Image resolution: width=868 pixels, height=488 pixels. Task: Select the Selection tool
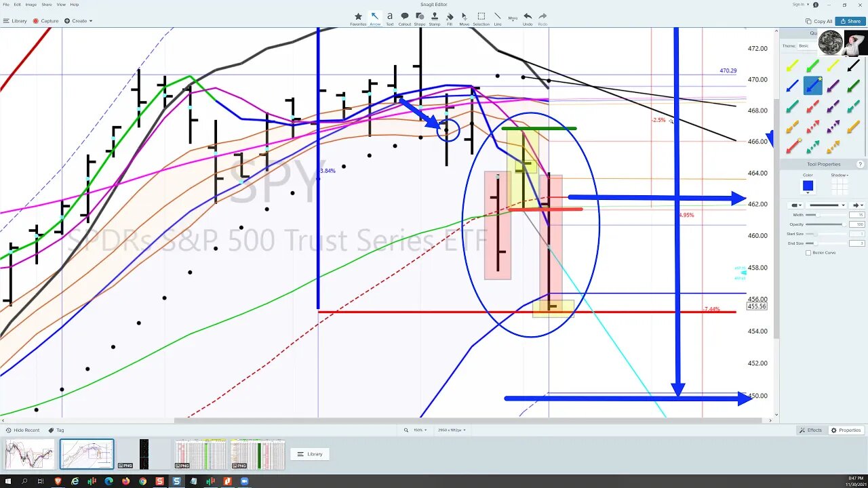(x=481, y=18)
